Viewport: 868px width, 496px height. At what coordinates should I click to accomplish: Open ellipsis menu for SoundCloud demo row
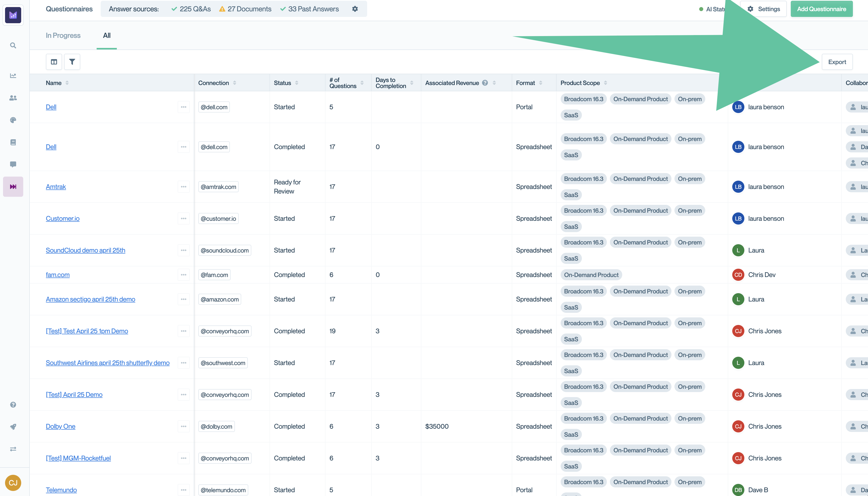tap(183, 250)
